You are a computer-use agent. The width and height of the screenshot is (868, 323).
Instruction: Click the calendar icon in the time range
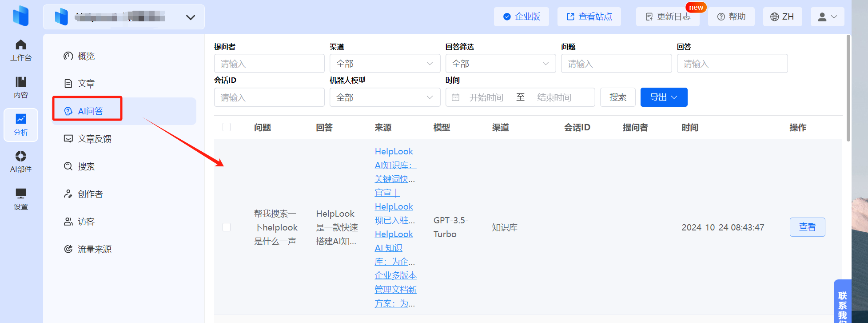pyautogui.click(x=455, y=97)
